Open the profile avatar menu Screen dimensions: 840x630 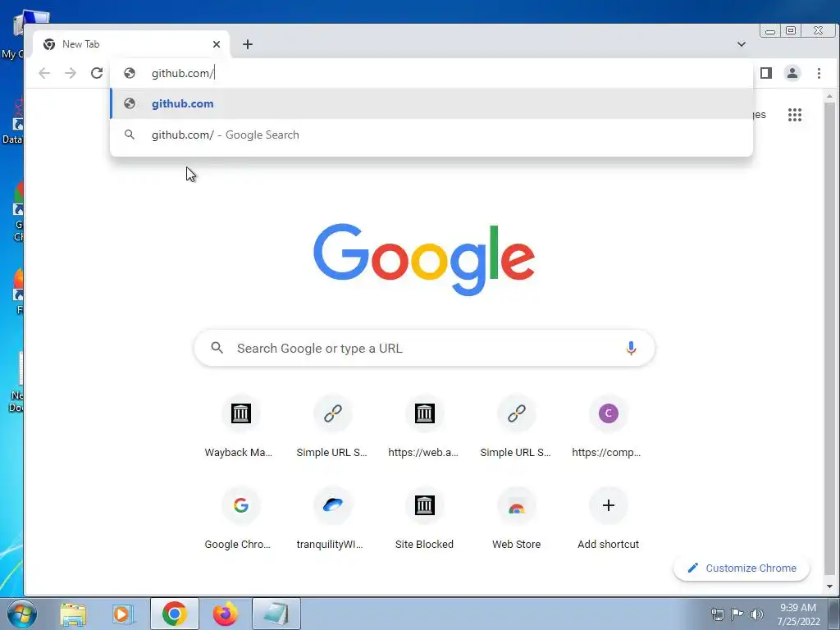792,73
